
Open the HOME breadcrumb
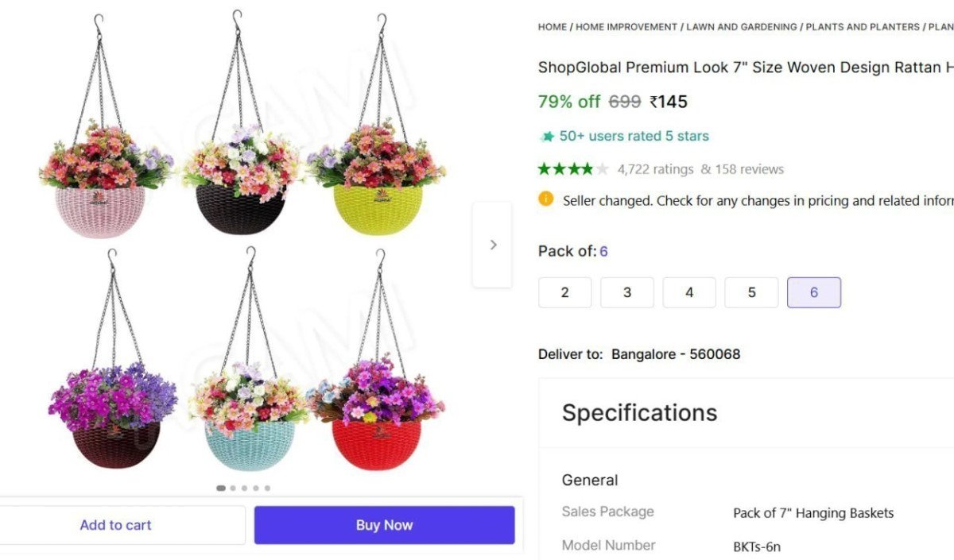click(x=552, y=26)
